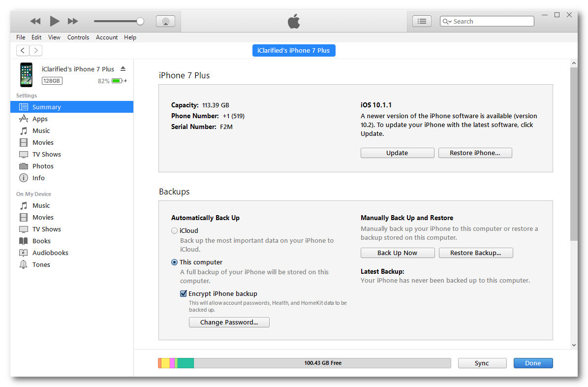Click the rewind previous track icon

point(35,21)
